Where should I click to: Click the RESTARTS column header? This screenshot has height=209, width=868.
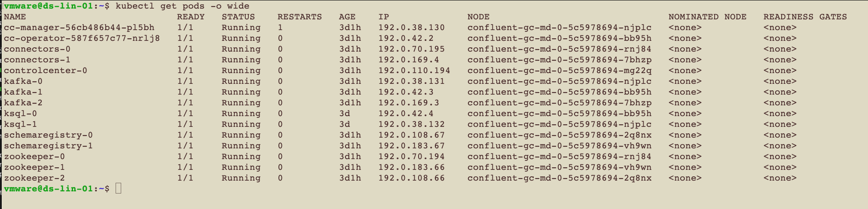300,17
